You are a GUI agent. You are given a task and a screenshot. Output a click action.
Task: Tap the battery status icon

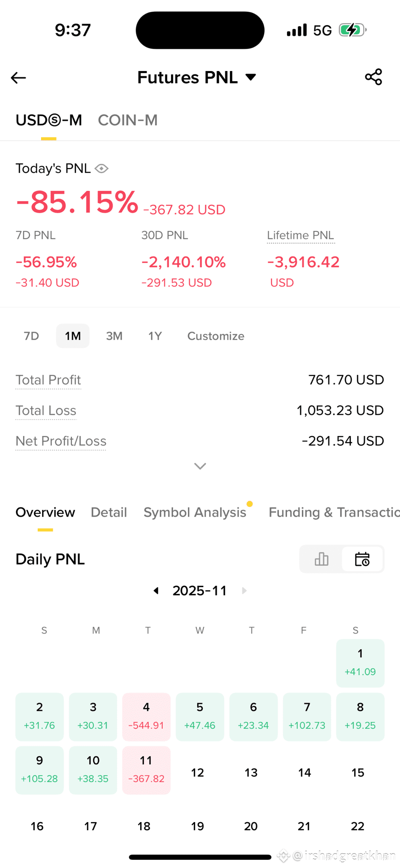coord(353,30)
